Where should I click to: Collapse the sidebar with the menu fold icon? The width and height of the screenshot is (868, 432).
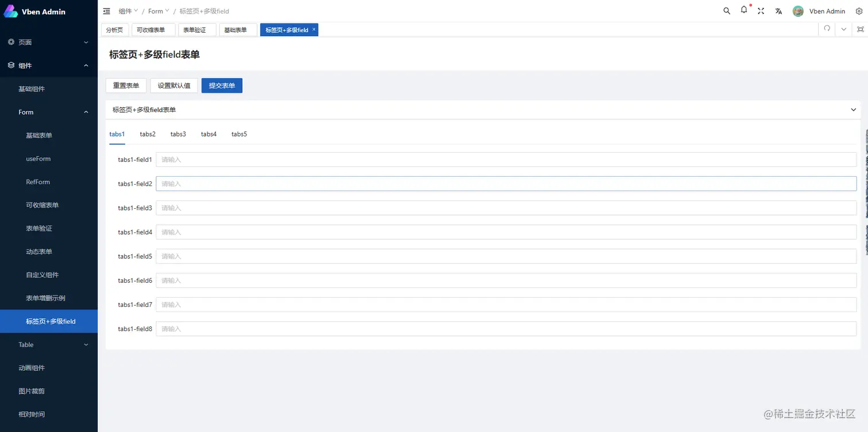[x=107, y=11]
